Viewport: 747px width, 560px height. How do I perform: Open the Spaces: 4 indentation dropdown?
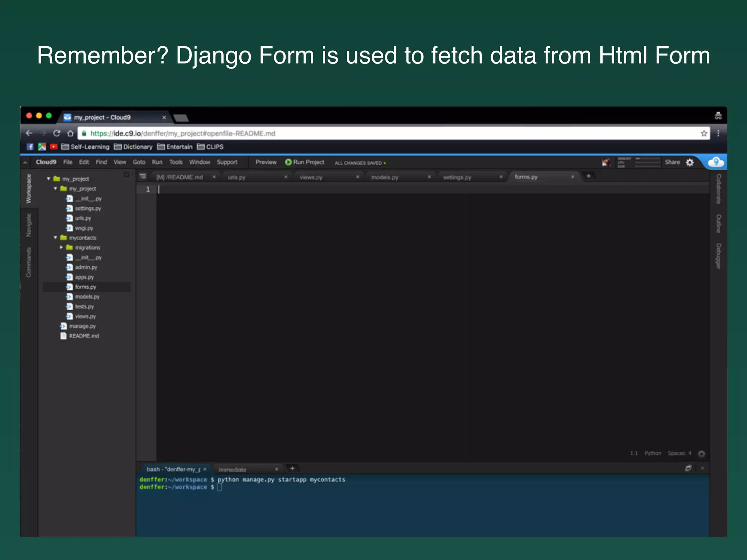point(679,453)
